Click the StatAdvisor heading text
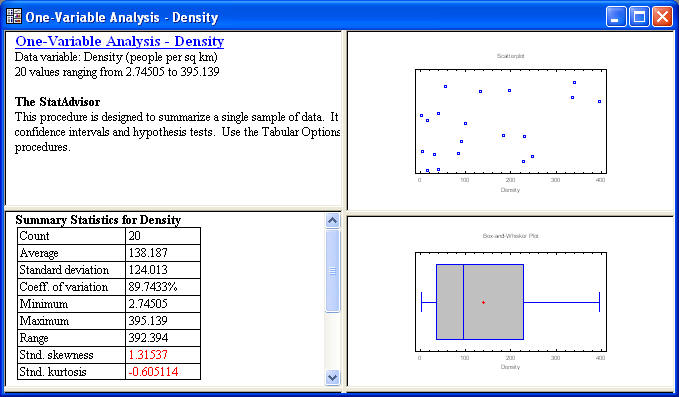This screenshot has width=679, height=397. click(58, 102)
